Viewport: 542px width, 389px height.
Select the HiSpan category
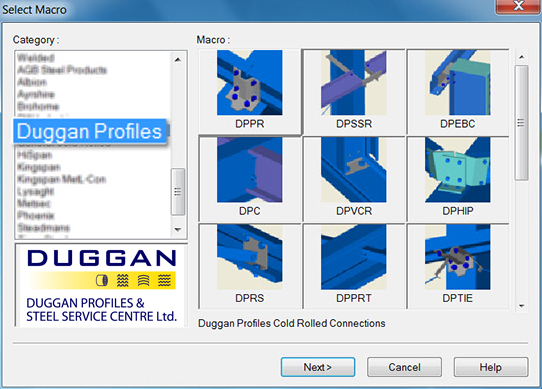pos(35,155)
